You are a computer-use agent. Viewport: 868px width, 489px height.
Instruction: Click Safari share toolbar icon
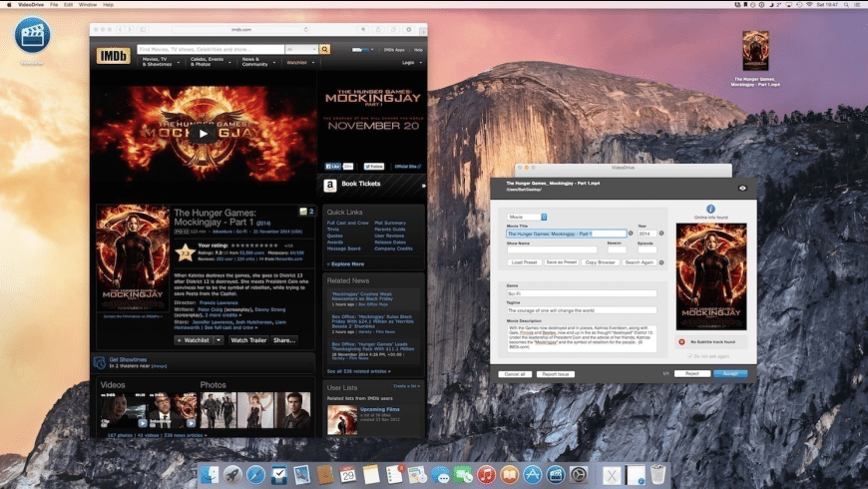coord(379,29)
